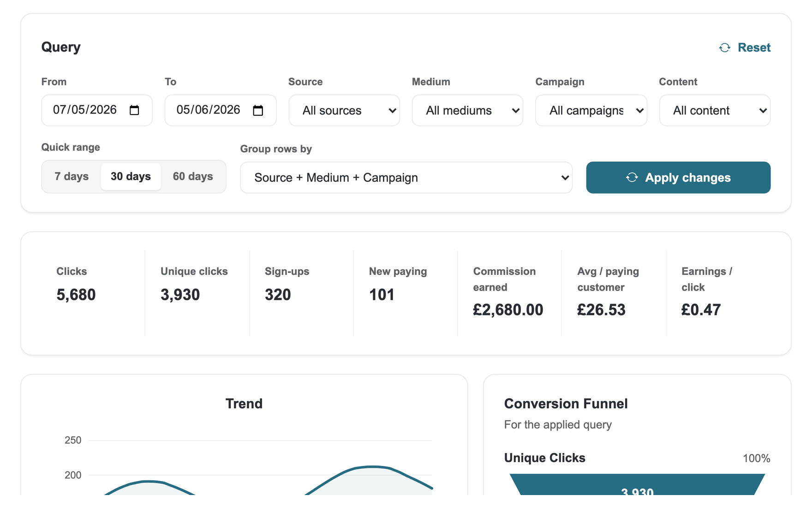Click the Reset refresh icon
The height and width of the screenshot is (508, 812).
[724, 48]
